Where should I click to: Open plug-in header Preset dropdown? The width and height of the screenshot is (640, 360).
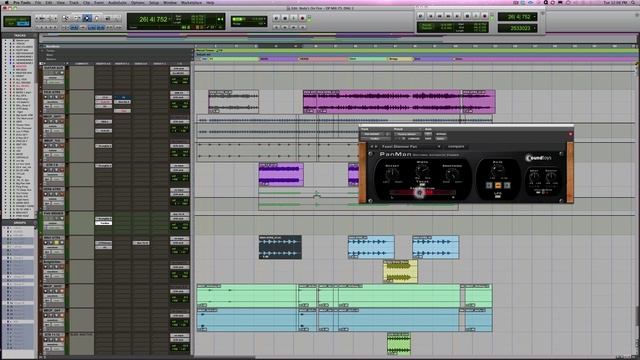pos(407,134)
